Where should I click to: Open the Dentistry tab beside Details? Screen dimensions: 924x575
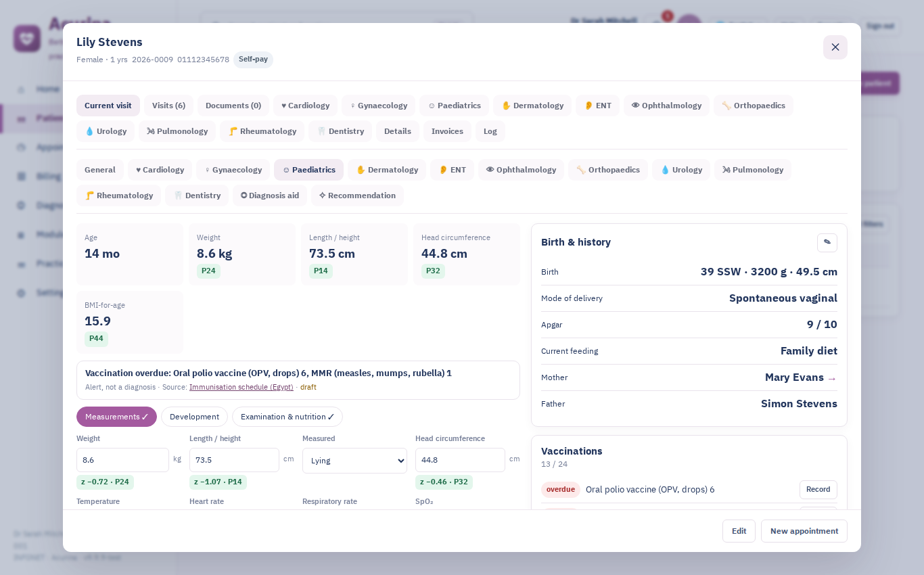coord(340,131)
